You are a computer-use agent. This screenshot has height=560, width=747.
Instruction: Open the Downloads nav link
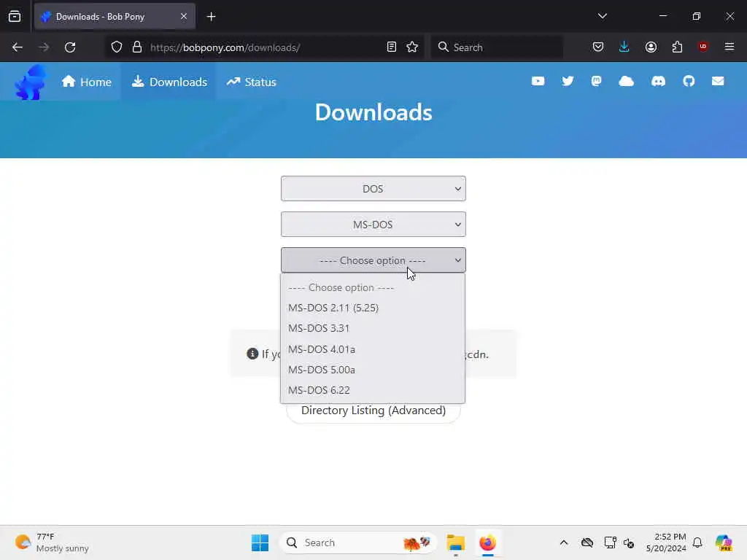pyautogui.click(x=169, y=82)
